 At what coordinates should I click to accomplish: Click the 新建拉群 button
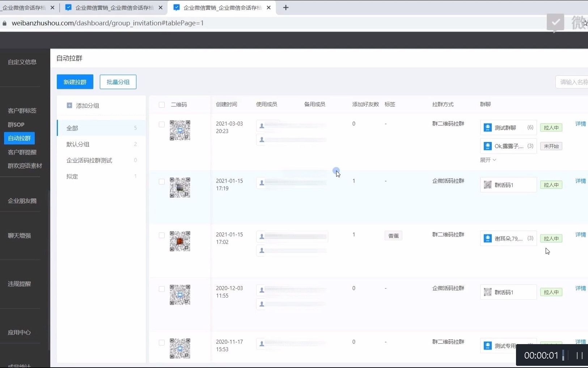pos(75,82)
